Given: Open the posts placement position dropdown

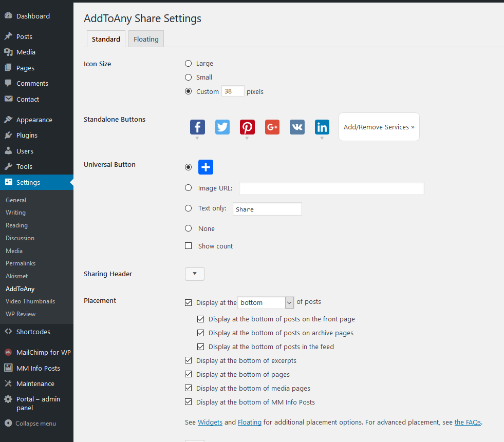Looking at the screenshot, I should coord(266,303).
